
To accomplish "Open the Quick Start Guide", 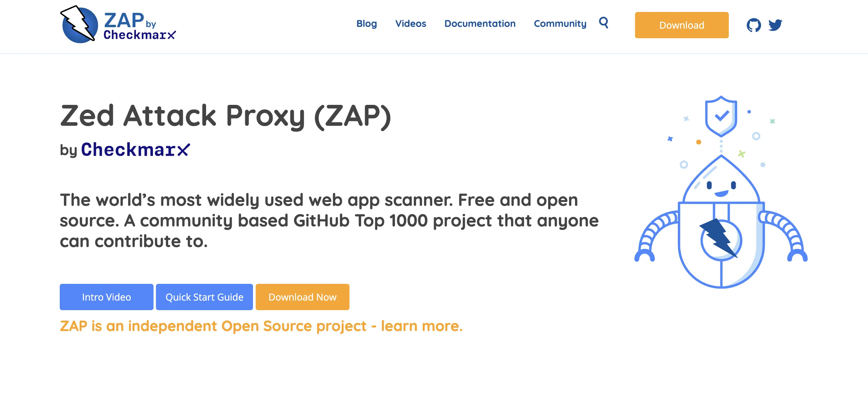I will 204,297.
